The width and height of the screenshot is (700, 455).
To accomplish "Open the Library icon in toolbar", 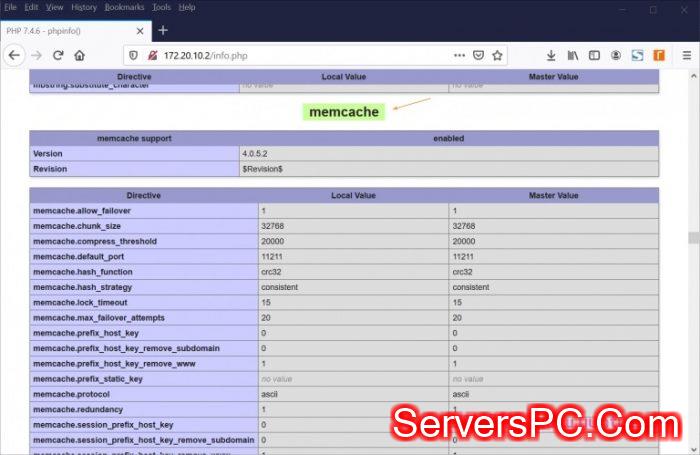I will [x=573, y=55].
